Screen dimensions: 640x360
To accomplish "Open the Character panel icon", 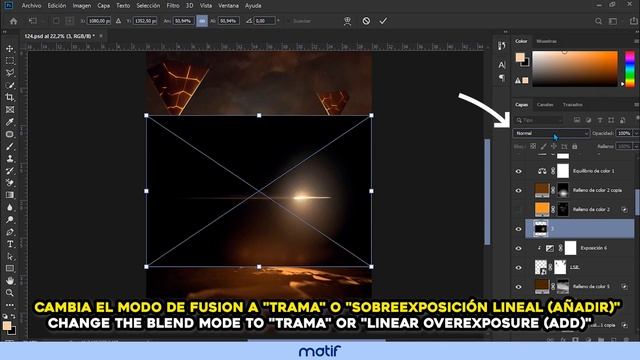I will click(x=502, y=64).
